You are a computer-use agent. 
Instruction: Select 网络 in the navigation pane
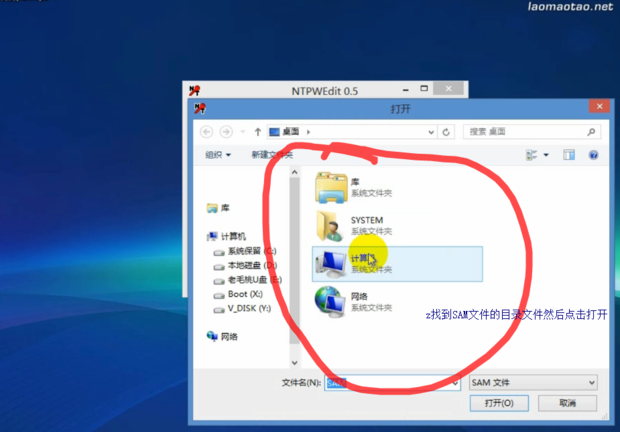pos(222,336)
